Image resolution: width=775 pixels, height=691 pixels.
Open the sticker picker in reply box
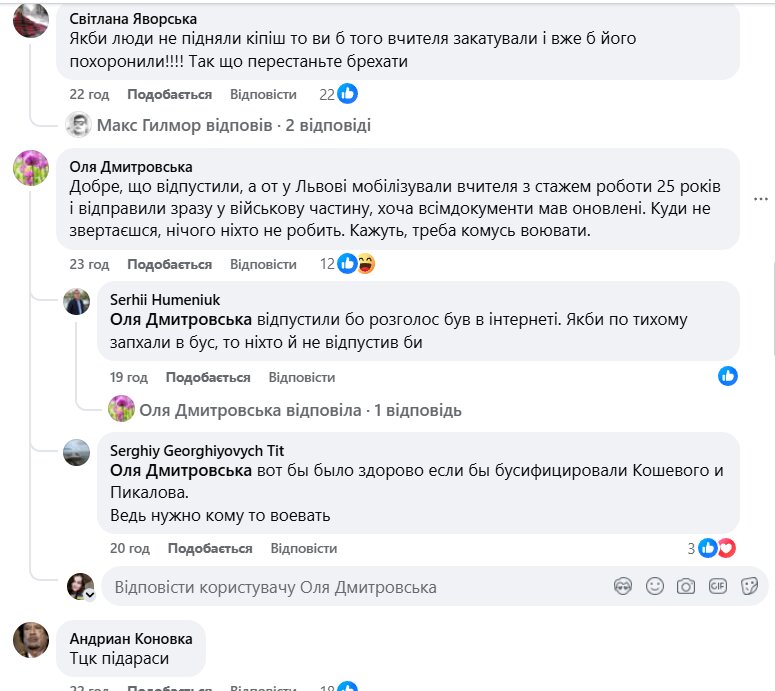click(749, 587)
